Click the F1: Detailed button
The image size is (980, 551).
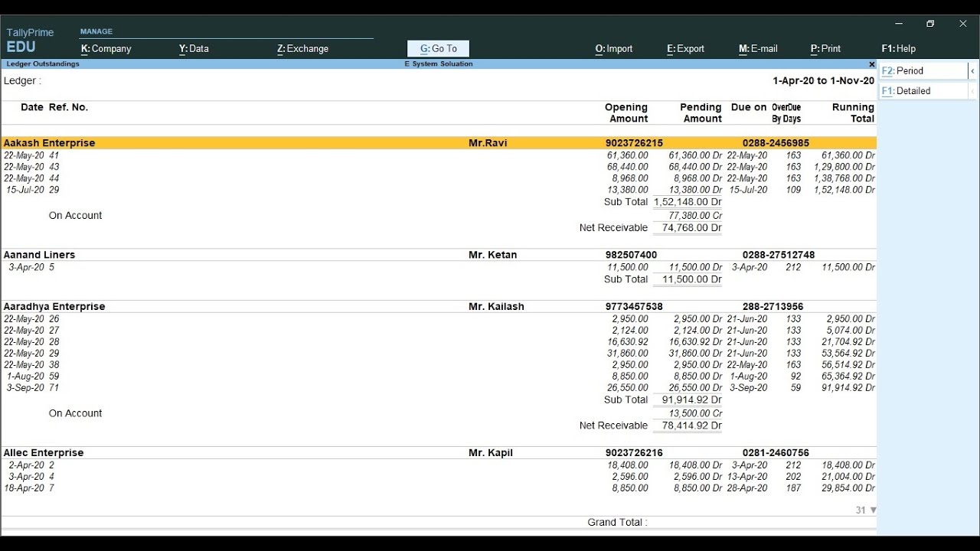pyautogui.click(x=923, y=90)
